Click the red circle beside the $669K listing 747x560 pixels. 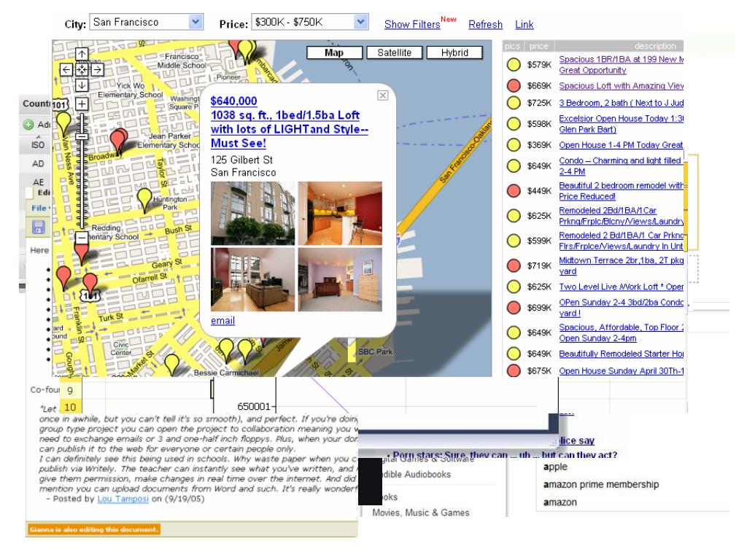pos(514,86)
